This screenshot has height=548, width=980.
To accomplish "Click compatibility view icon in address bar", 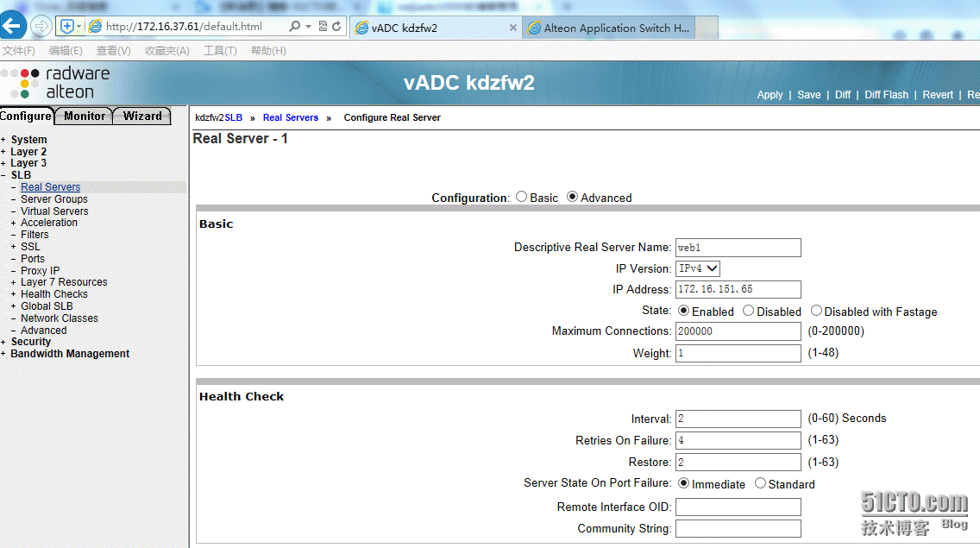I will click(x=323, y=26).
